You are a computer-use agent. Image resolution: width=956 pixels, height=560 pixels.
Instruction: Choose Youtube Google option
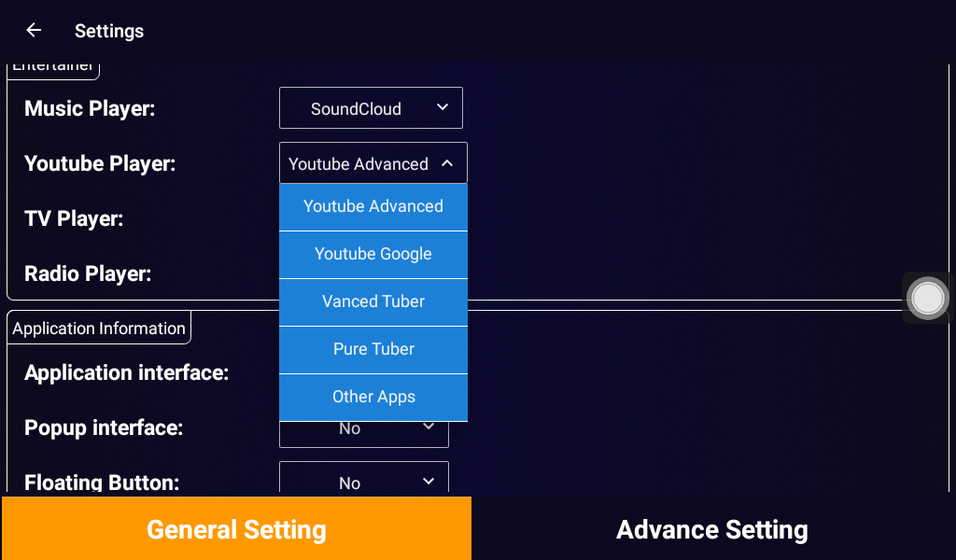click(373, 254)
